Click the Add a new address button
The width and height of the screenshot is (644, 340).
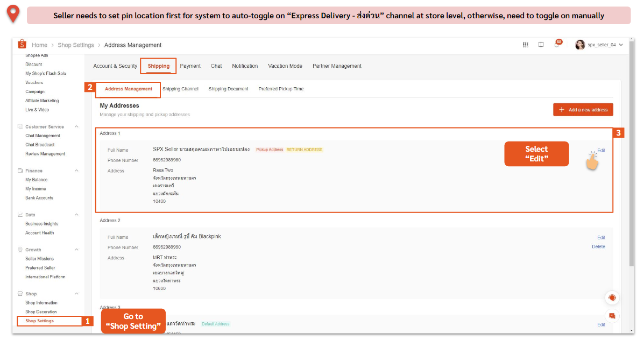click(583, 110)
